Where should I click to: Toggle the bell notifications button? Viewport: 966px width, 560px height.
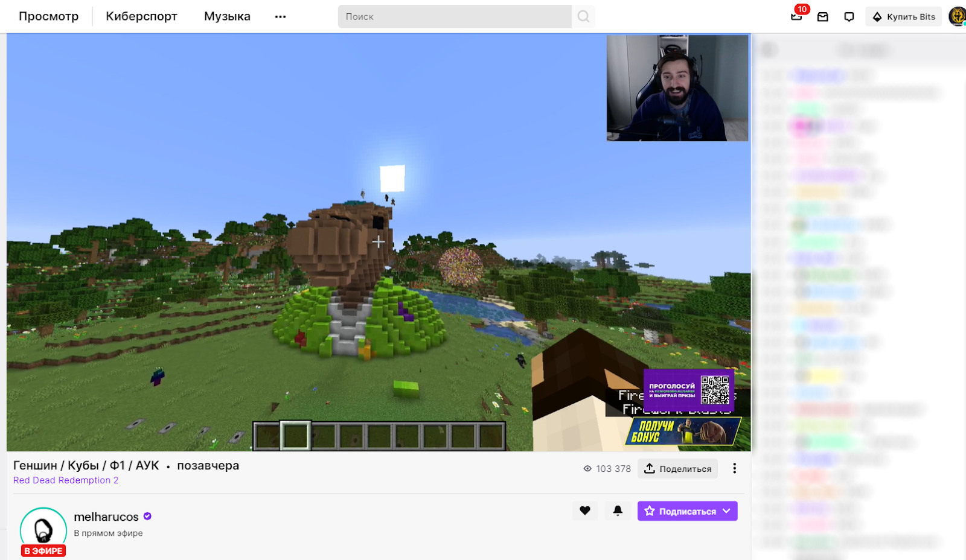tap(618, 511)
